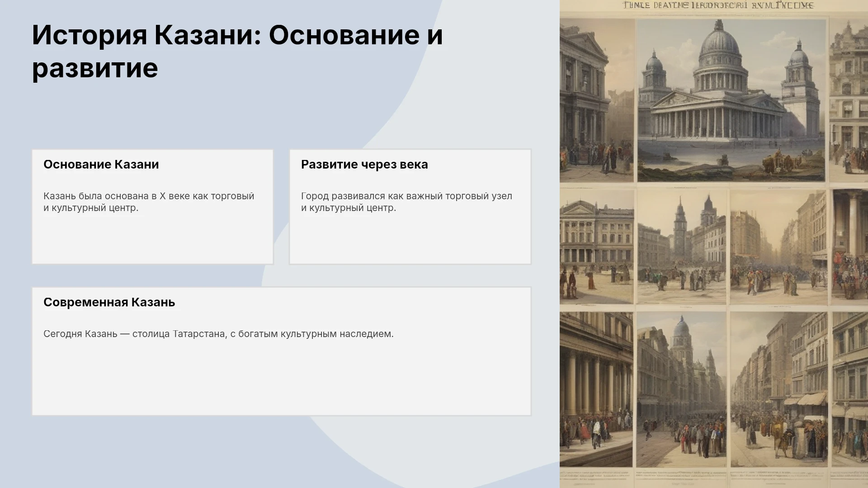The width and height of the screenshot is (868, 488).
Task: Click the text about Казань founded in X веке
Action: point(149,202)
